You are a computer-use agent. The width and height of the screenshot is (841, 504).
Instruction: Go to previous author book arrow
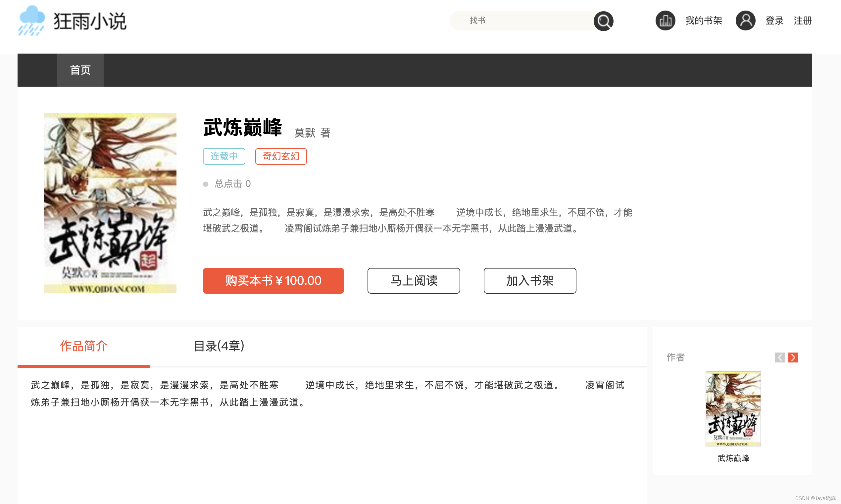[780, 357]
